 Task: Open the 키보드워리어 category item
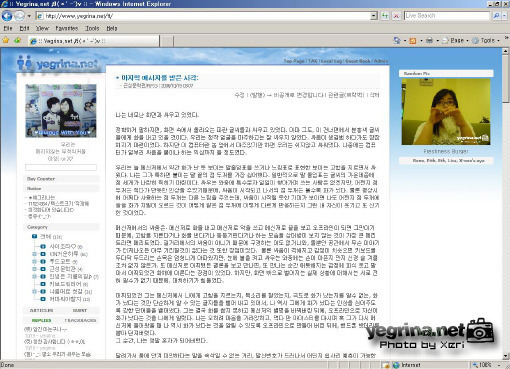point(69,284)
